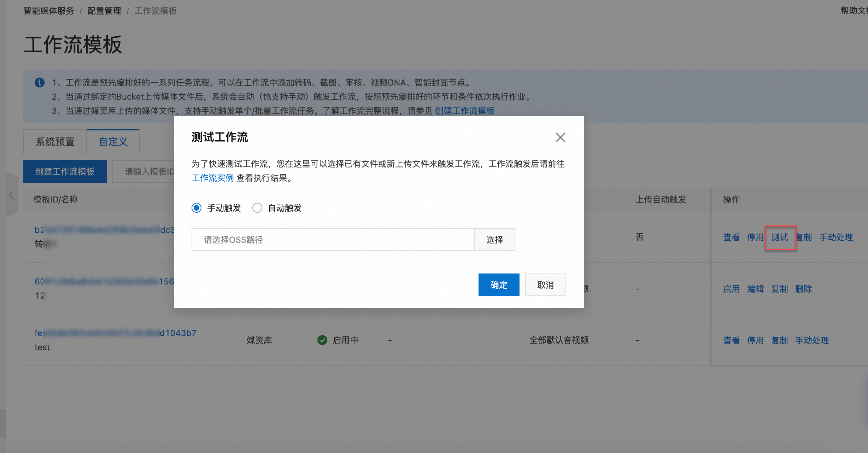Click 创建工作流模板 blue button

[x=65, y=171]
